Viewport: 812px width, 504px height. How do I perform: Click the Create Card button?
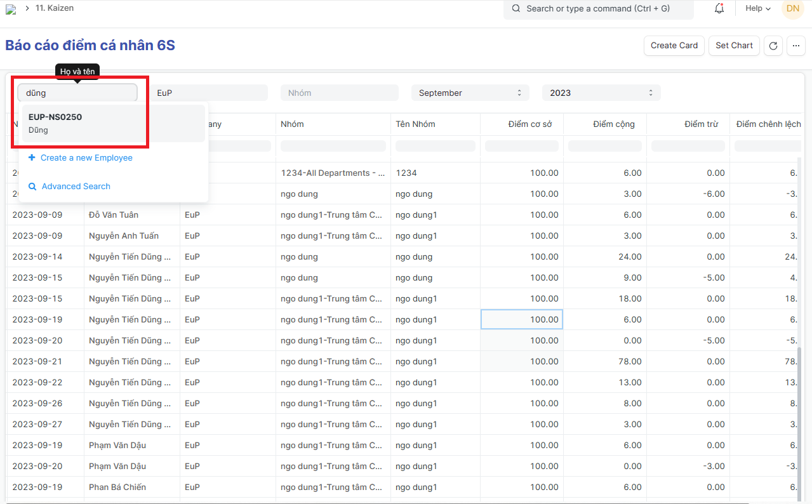pyautogui.click(x=674, y=46)
